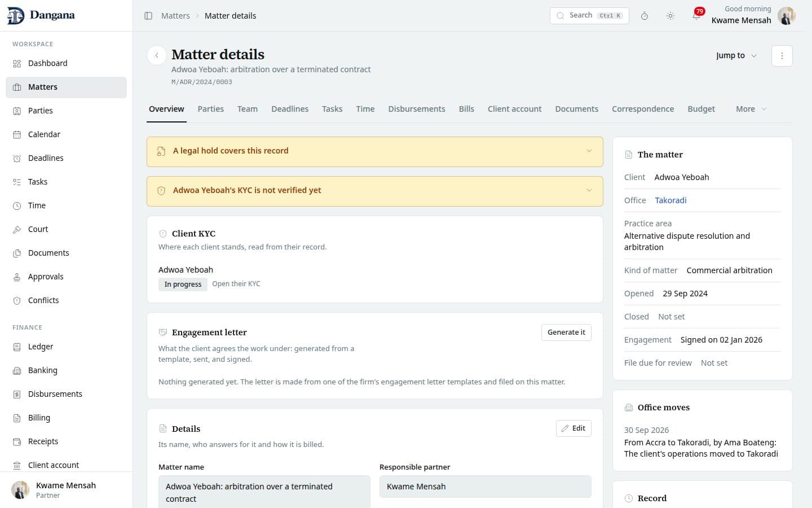The image size is (812, 508).
Task: Open Billing in the sidebar
Action: pyautogui.click(x=66, y=418)
